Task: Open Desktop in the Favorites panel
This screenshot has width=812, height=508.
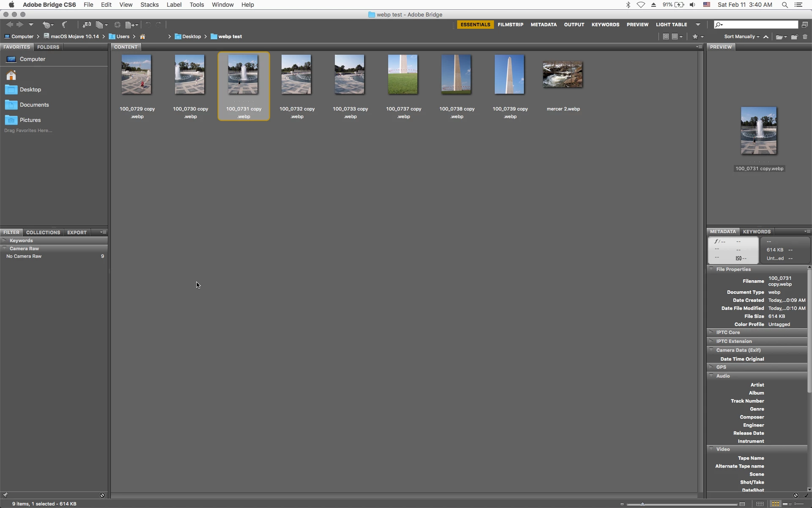Action: pos(30,90)
